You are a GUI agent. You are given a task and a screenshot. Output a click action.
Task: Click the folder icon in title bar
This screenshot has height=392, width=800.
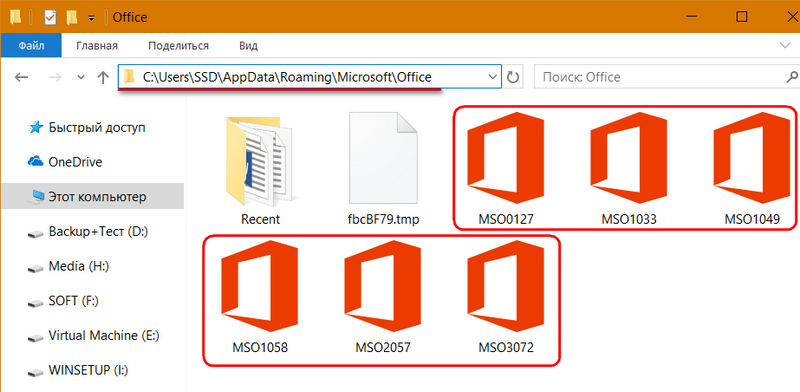point(16,17)
